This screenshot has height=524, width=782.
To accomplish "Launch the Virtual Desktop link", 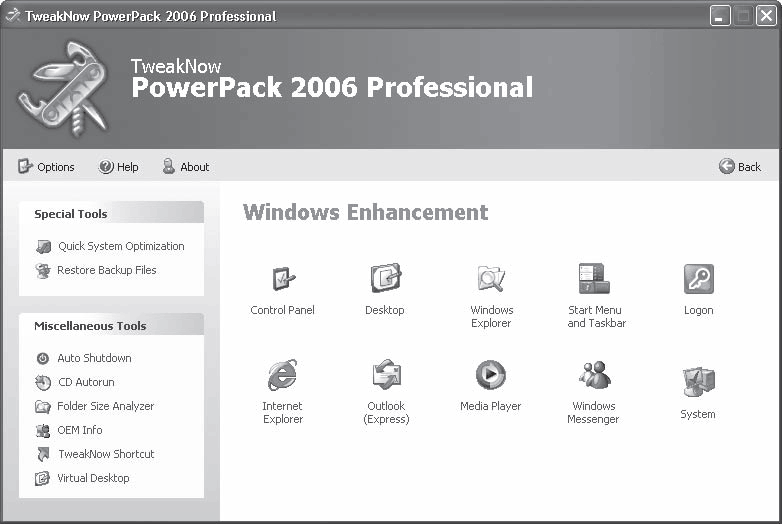I will pos(93,478).
